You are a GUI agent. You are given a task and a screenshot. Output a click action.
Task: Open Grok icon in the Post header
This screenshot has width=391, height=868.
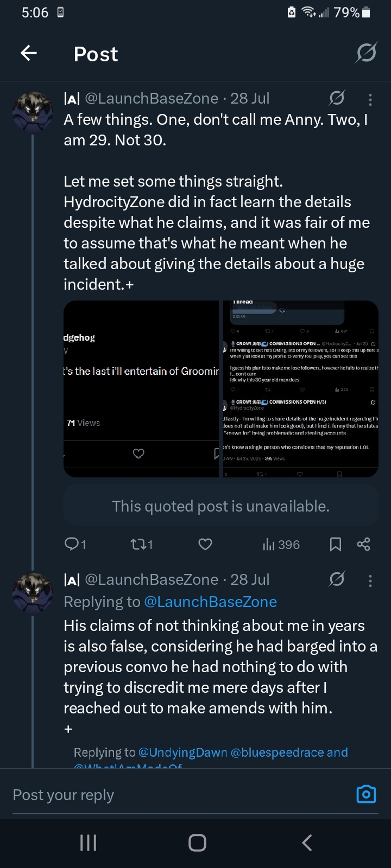pyautogui.click(x=366, y=53)
